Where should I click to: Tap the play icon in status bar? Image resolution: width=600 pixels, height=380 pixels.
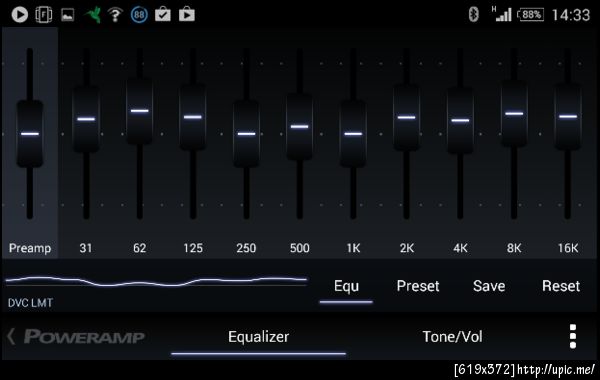tap(20, 15)
